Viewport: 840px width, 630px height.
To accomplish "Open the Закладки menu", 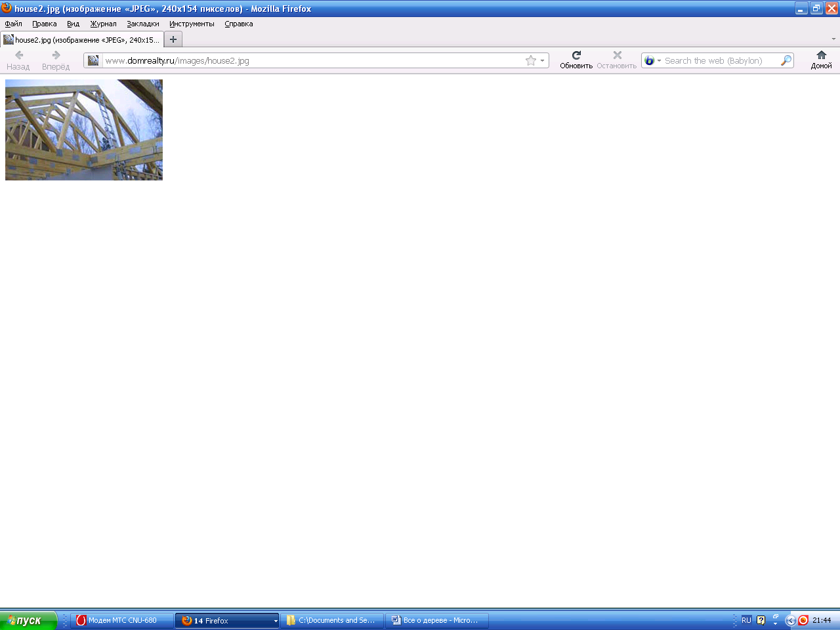I will pyautogui.click(x=142, y=24).
